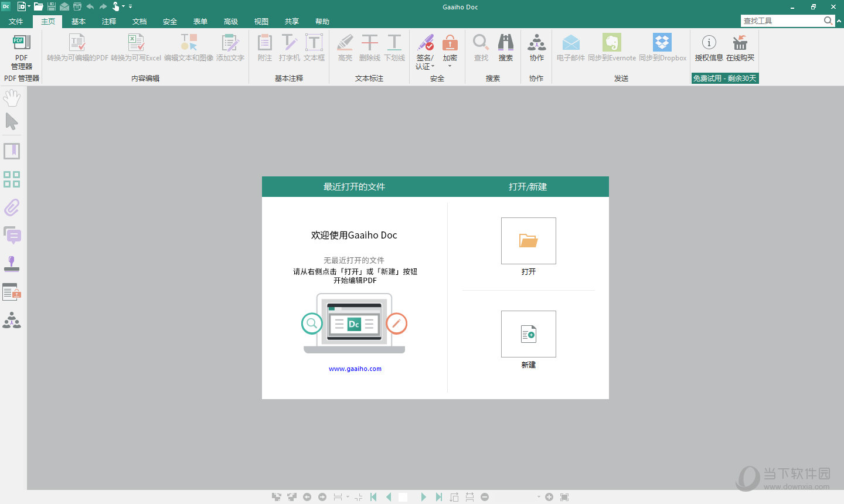Open the PDF 管理器 tool
The height and width of the screenshot is (504, 844).
tap(22, 52)
